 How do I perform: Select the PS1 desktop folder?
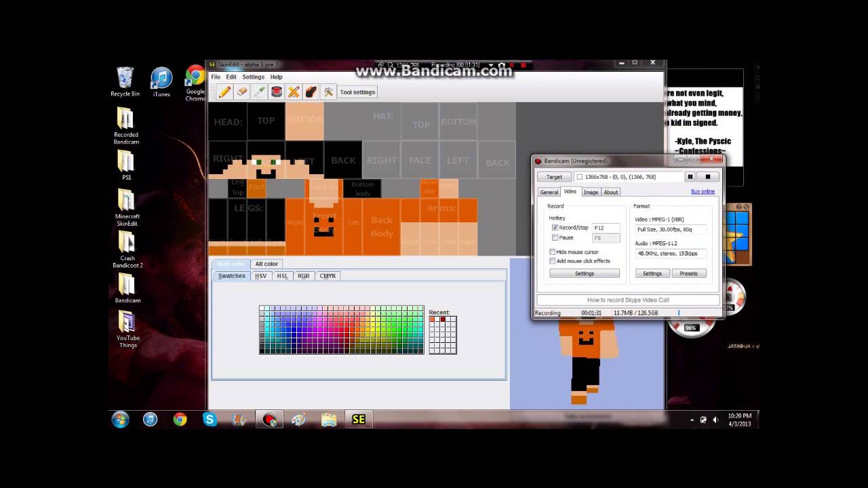126,165
